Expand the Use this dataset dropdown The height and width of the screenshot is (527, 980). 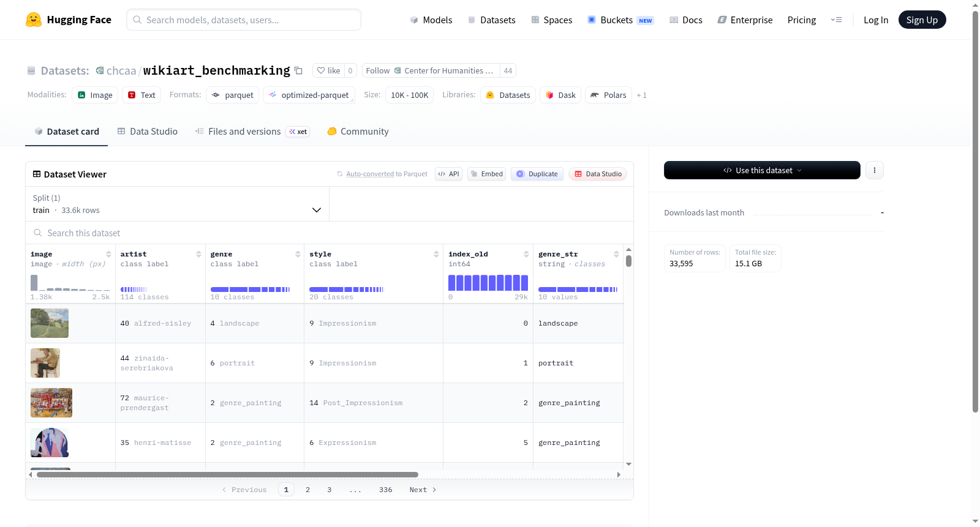762,170
